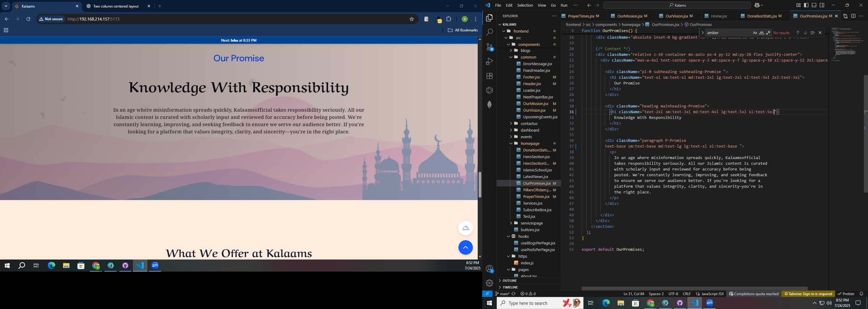Screen dimensions: 868x309
Task: Bookmark this page with the star icon
Action: 411,19
